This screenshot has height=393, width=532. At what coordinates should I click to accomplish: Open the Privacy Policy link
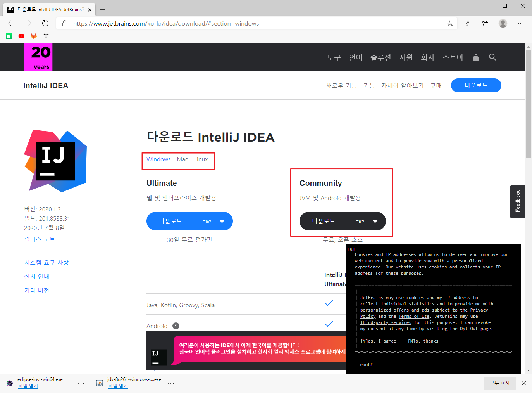pyautogui.click(x=479, y=310)
